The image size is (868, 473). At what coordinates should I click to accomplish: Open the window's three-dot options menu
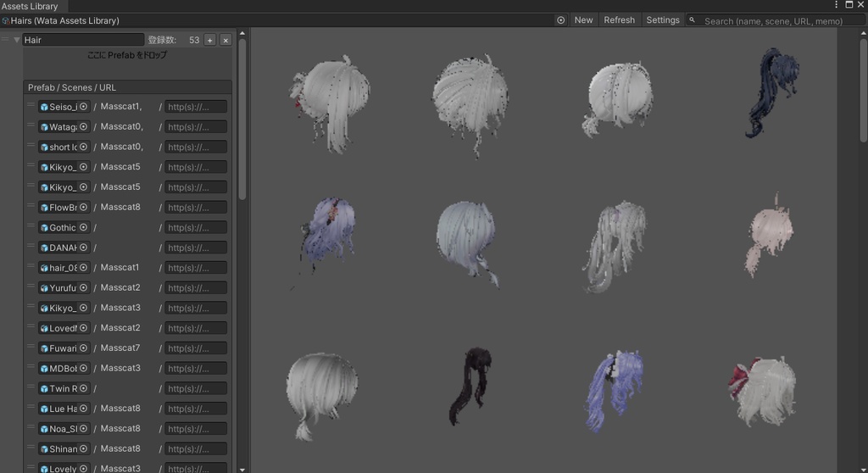[837, 5]
